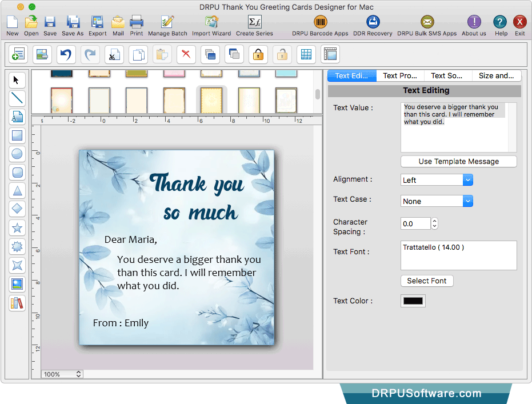
Task: Open the image library books tool
Action: pyautogui.click(x=17, y=303)
